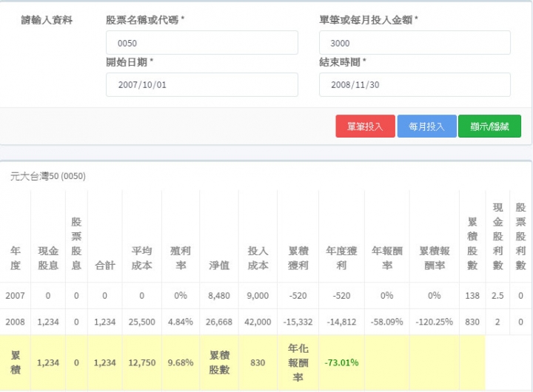This screenshot has height=392, width=533.
Task: Select the 2007 row year cell
Action: point(16,296)
